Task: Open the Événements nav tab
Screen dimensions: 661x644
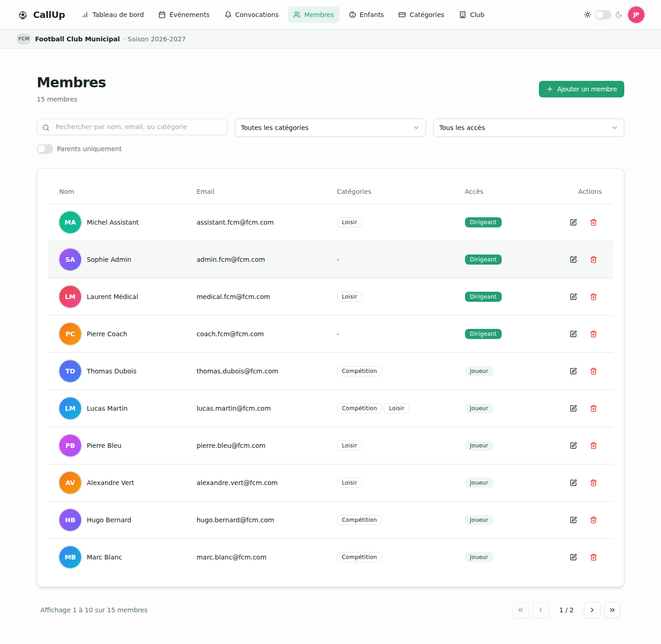Action: click(184, 15)
